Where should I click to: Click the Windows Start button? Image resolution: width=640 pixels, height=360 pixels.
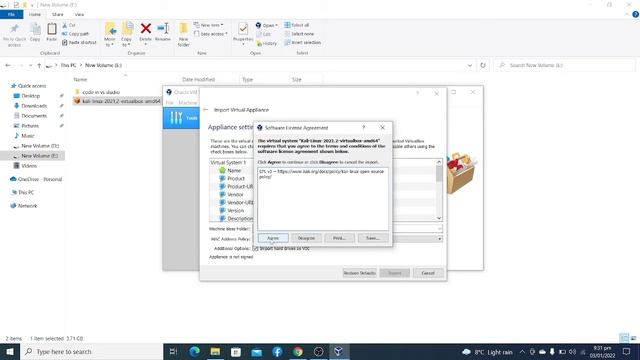click(10, 351)
